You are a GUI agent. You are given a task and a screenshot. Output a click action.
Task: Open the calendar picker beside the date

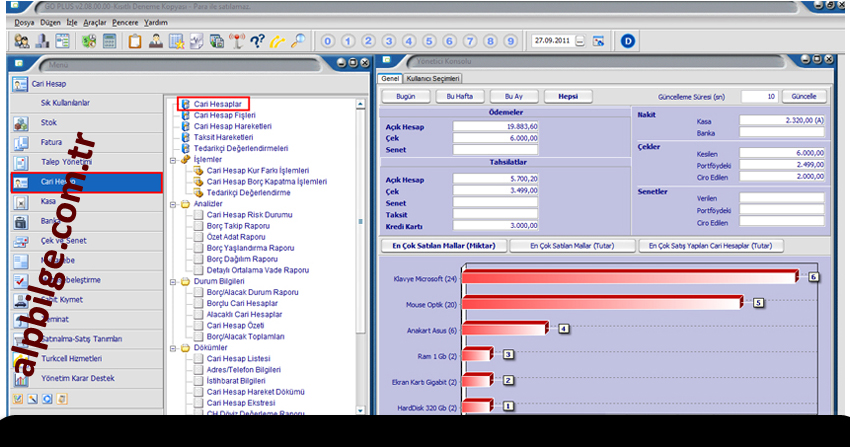598,41
